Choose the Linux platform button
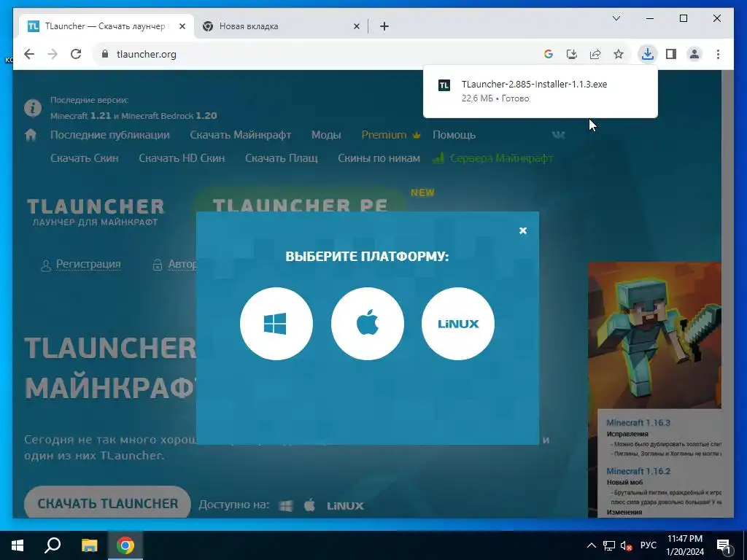 tap(458, 324)
